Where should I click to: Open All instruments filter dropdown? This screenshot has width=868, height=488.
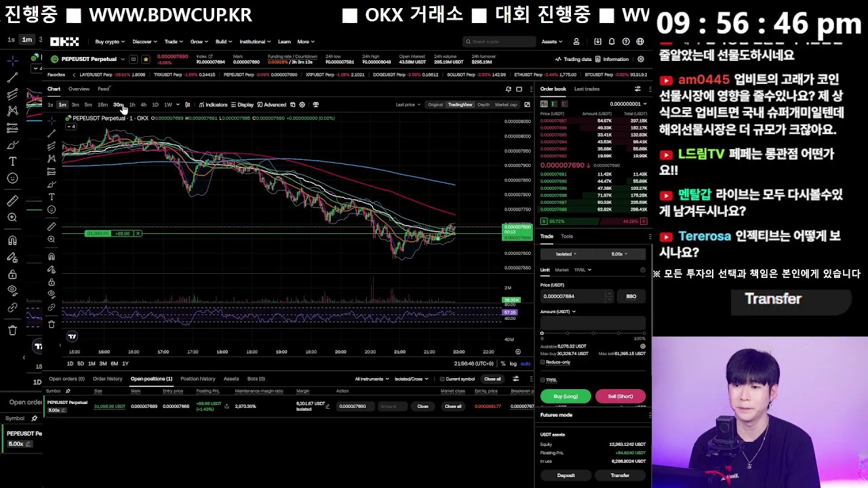click(373, 379)
